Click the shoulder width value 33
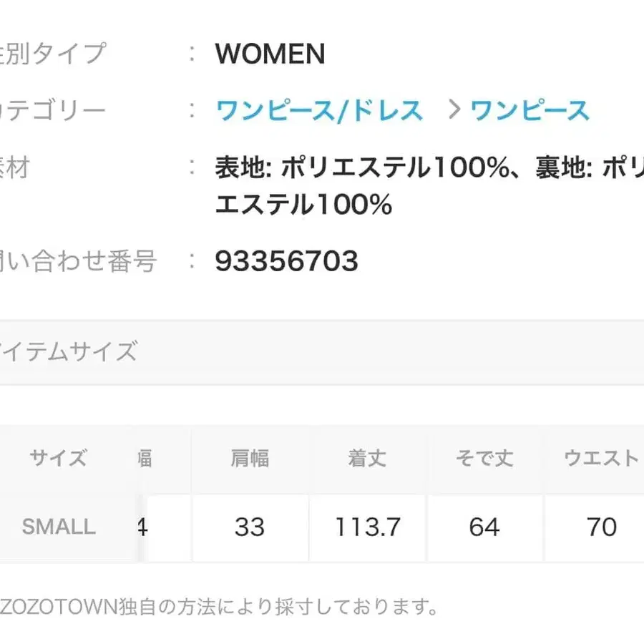Viewport: 644px width, 644px height. [249, 527]
